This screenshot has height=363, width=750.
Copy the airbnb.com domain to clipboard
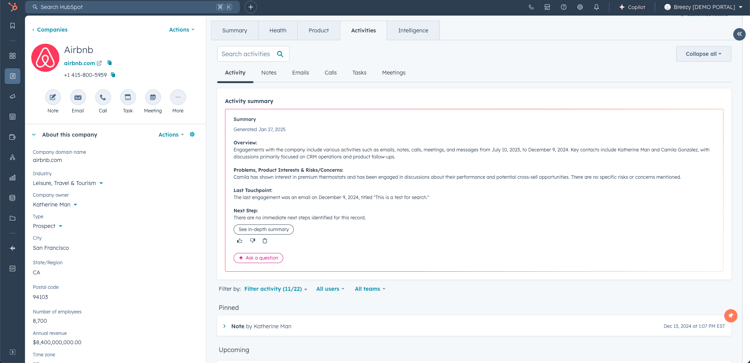(110, 63)
